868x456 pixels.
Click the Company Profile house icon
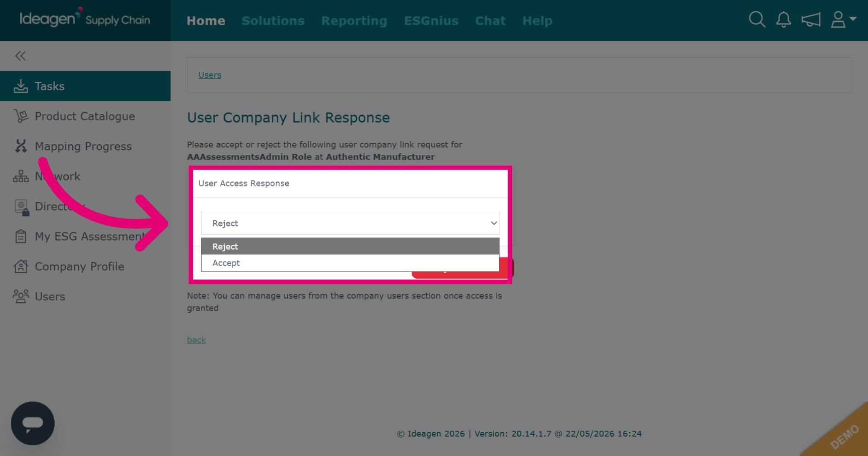(21, 266)
